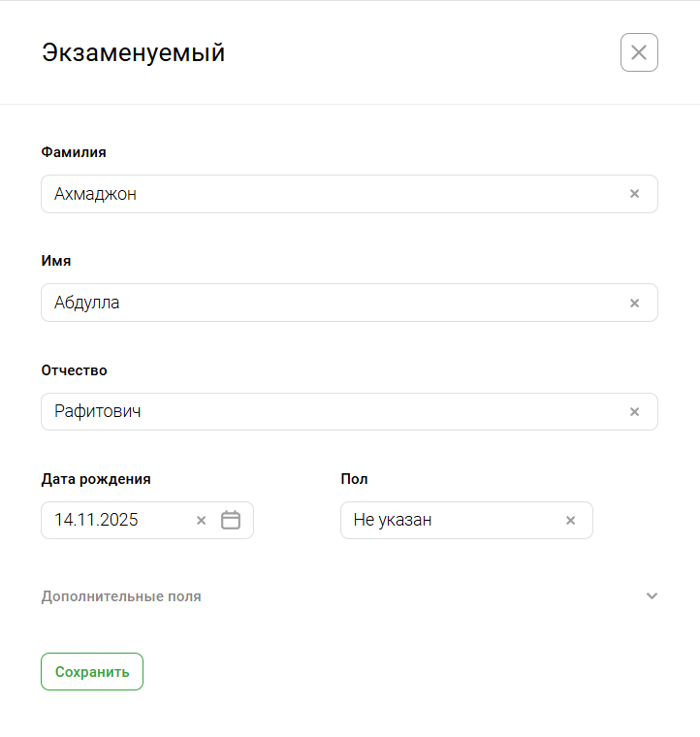Click the Пол label above the dropdown
Image resolution: width=700 pixels, height=737 pixels.
(355, 479)
